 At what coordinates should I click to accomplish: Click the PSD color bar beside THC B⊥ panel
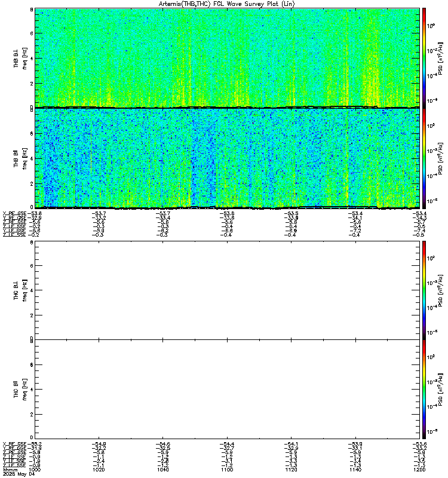tap(424, 290)
